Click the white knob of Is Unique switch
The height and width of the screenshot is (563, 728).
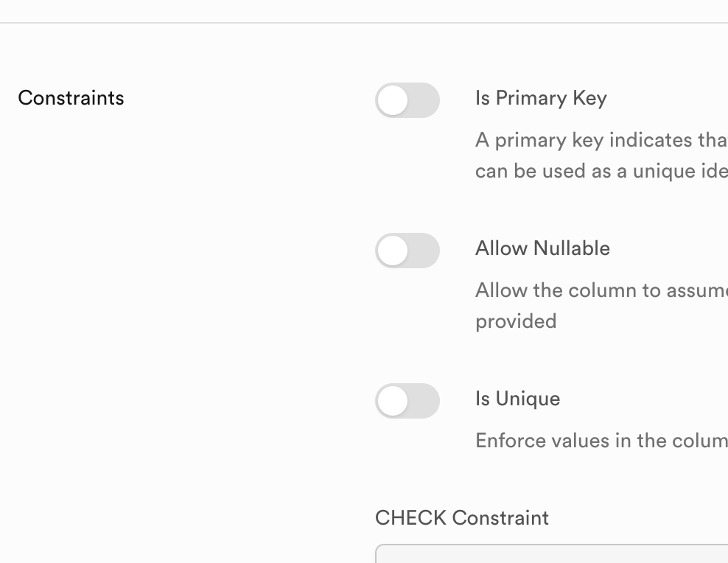tap(393, 401)
